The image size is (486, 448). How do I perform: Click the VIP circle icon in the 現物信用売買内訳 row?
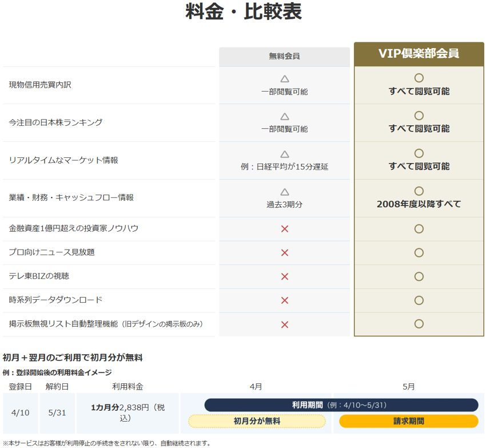[419, 78]
